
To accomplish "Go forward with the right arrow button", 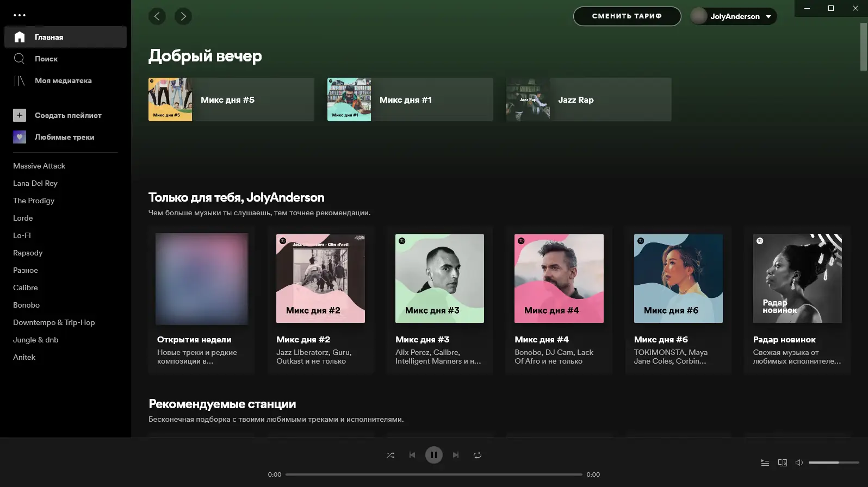I will 183,16.
